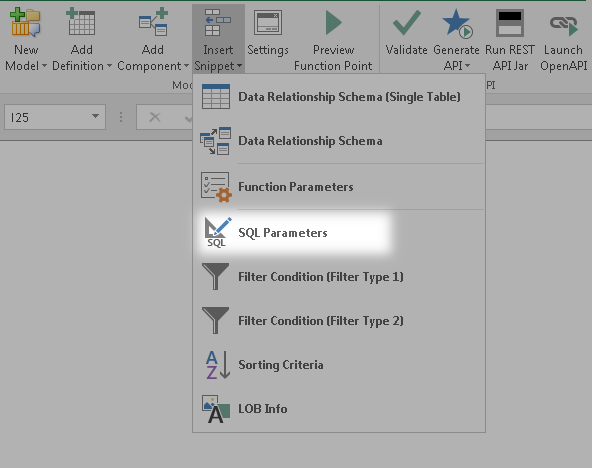Expand the New Model dropdown arrow
This screenshot has height=468, width=592.
44,66
